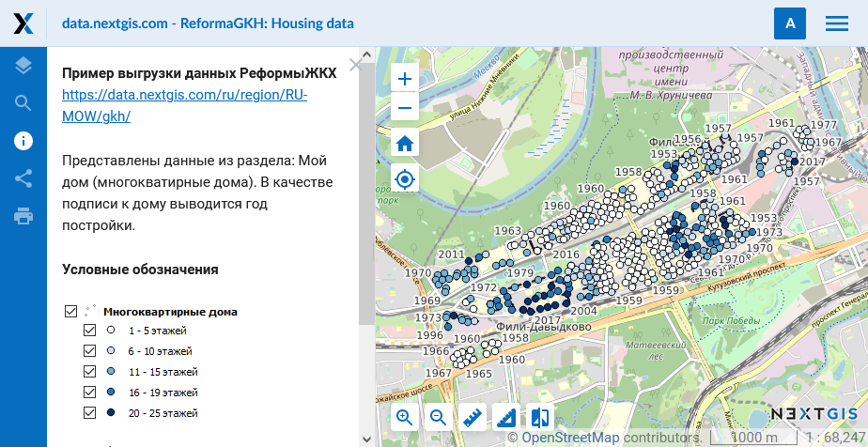Click the 1 - 5 этажей legend swatch
Viewport: 868px width, 447px height.
[x=111, y=331]
